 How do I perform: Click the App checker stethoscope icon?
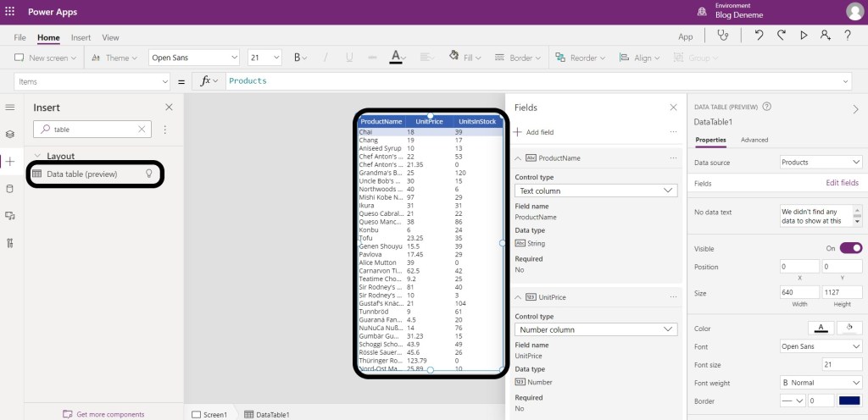pyautogui.click(x=722, y=36)
